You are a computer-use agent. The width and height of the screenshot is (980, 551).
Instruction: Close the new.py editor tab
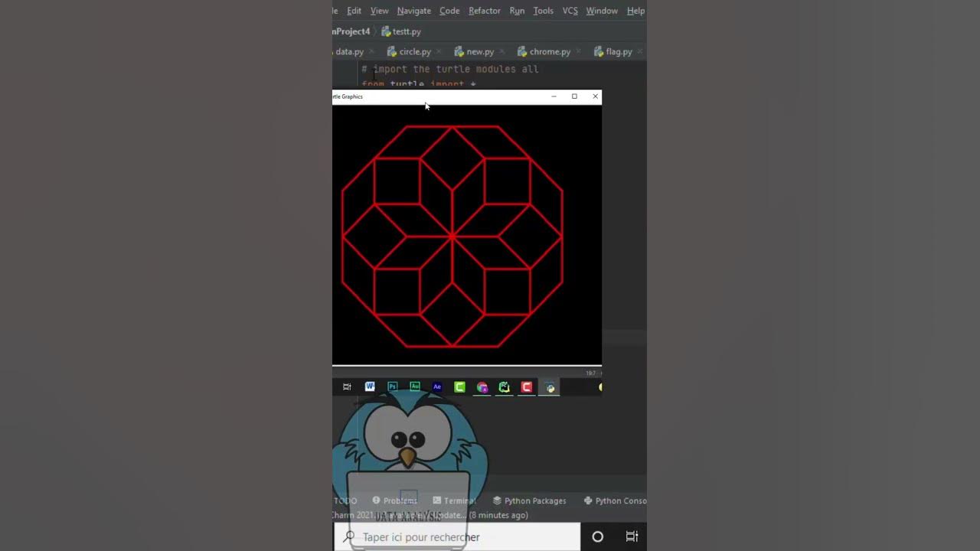click(x=501, y=52)
